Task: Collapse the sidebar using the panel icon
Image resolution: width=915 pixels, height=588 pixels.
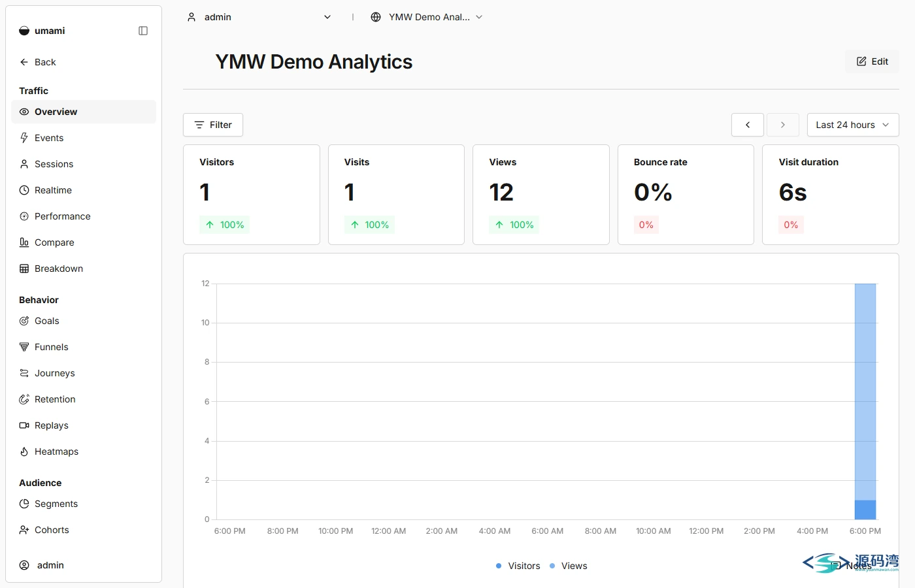Action: (143, 31)
